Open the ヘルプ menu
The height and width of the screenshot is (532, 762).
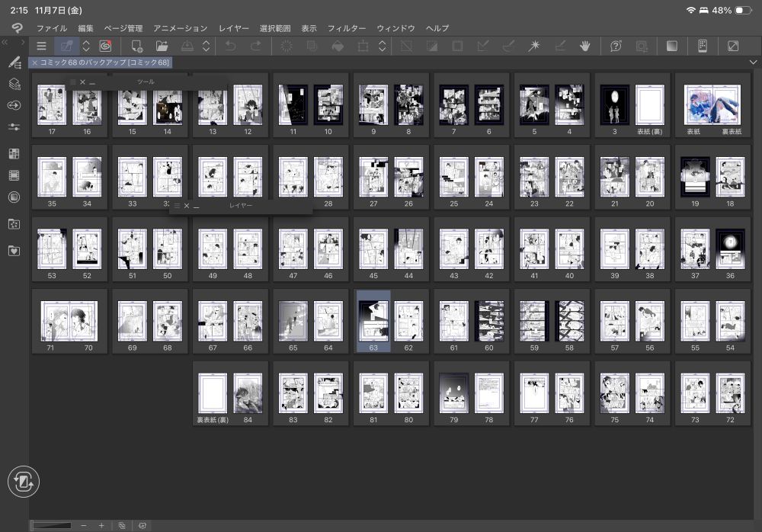pyautogui.click(x=437, y=28)
